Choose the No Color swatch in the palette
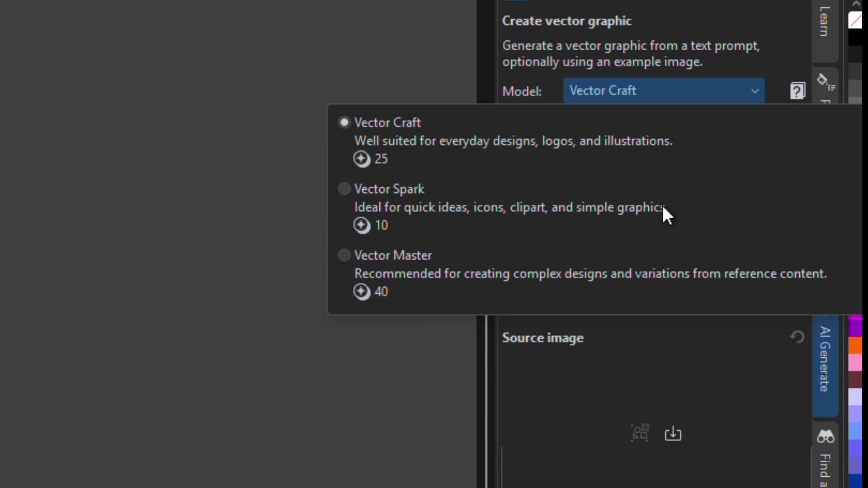This screenshot has height=488, width=868. pyautogui.click(x=855, y=20)
